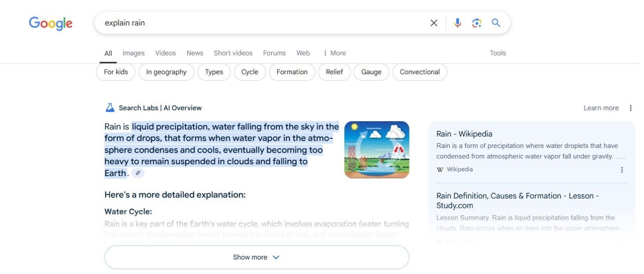The height and width of the screenshot is (274, 644).
Task: Switch to the News tab
Action: pos(195,53)
